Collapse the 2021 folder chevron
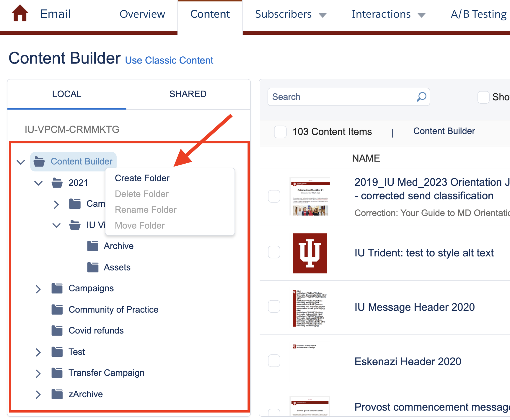Viewport: 510px width, 420px height. click(38, 183)
